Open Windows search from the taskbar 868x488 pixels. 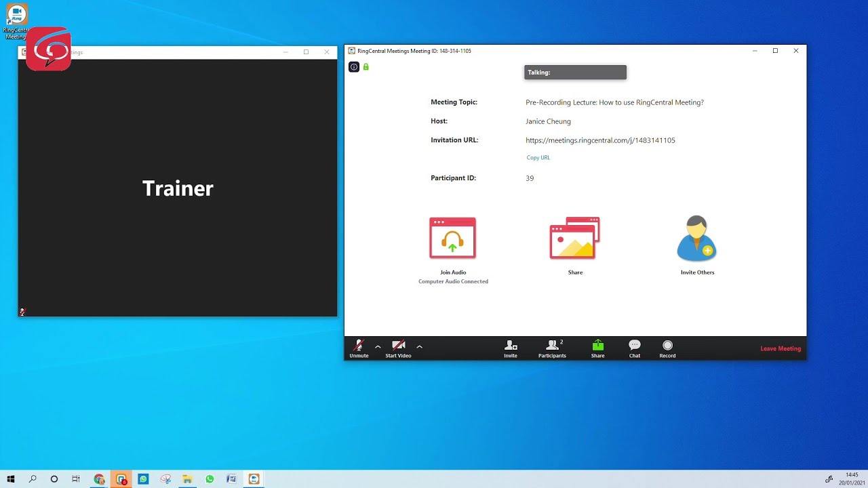[x=33, y=479]
